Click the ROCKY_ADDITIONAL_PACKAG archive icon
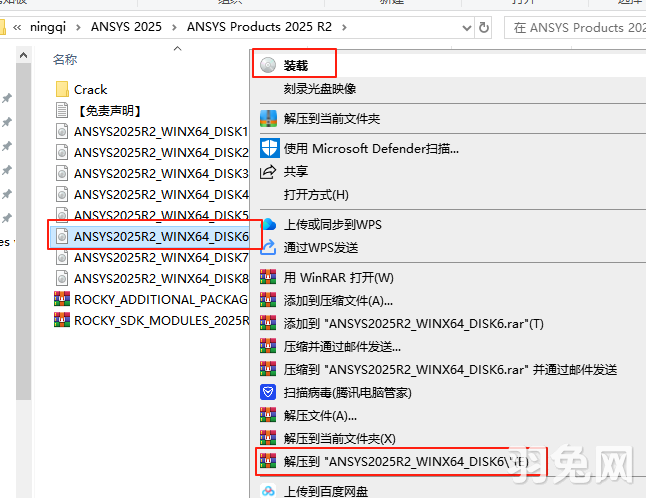The height and width of the screenshot is (498, 646). click(x=62, y=299)
